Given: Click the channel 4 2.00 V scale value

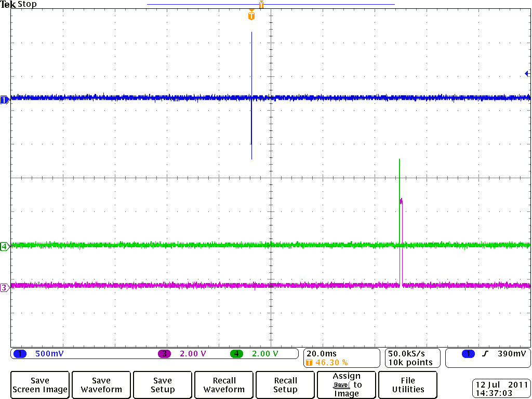Looking at the screenshot, I should 265,354.
